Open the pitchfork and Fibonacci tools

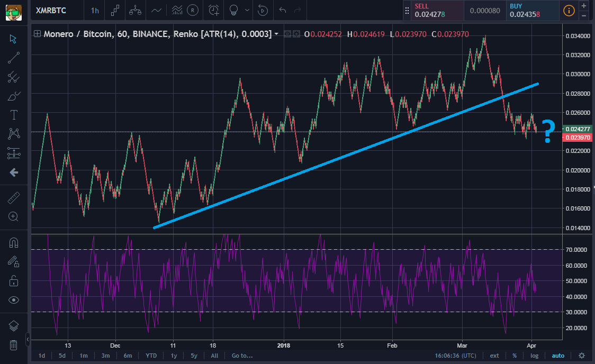[x=13, y=77]
